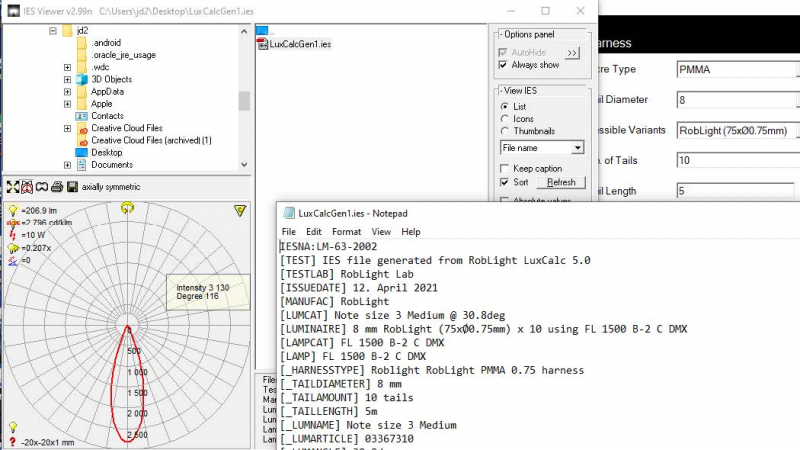Screen dimensions: 800x450
Task: Click the tilt angle icon beside =0
Action: coord(13,260)
